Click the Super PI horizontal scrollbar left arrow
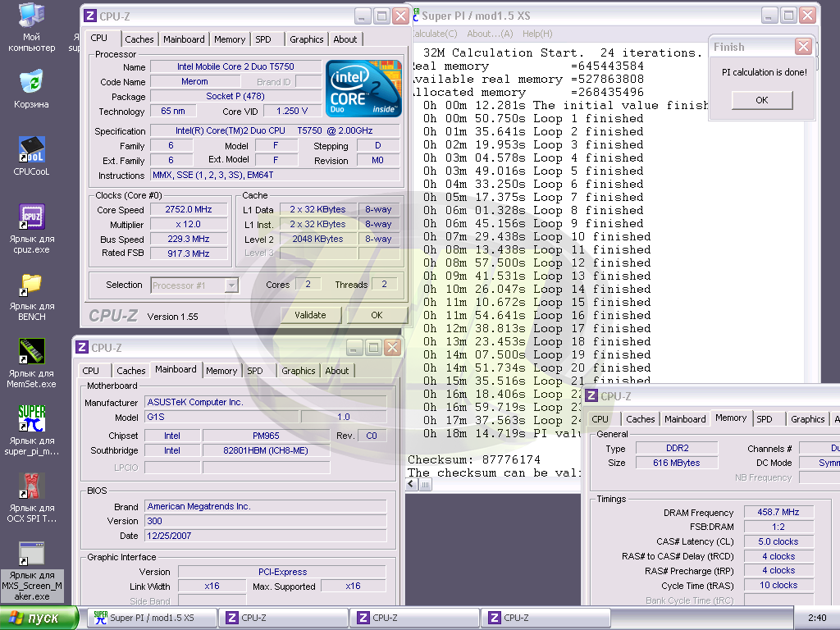 click(412, 485)
